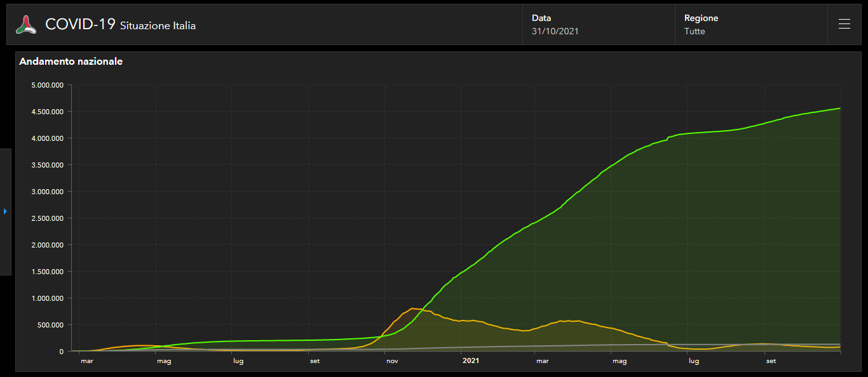The image size is (868, 377).
Task: Open the hamburger menu icon
Action: 844,24
